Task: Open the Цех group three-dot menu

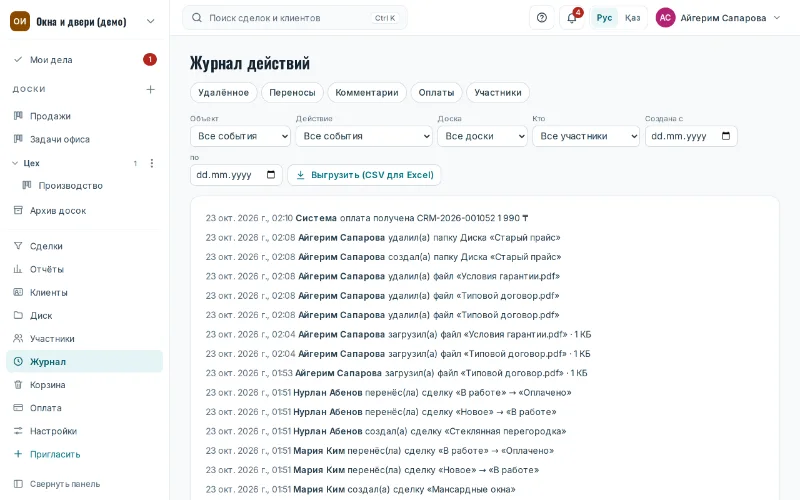Action: (x=152, y=163)
